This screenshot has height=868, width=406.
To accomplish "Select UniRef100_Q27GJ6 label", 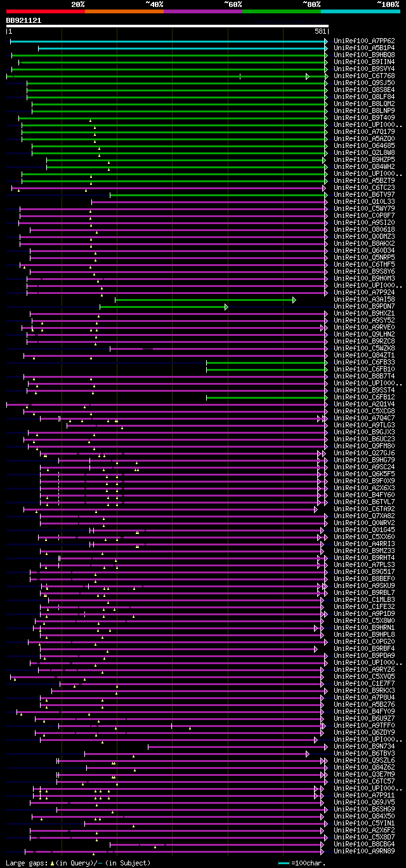I will click(x=363, y=453).
